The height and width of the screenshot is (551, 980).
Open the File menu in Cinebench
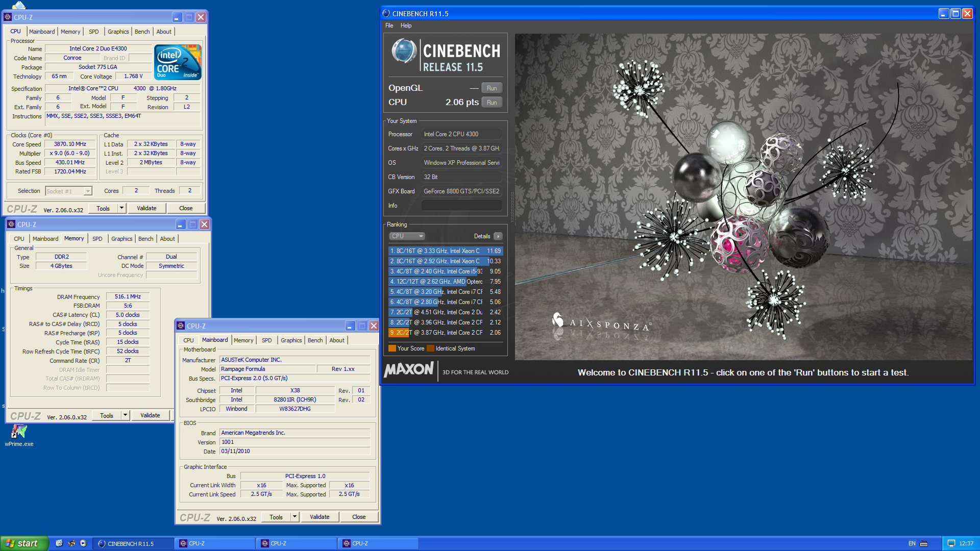pyautogui.click(x=389, y=26)
